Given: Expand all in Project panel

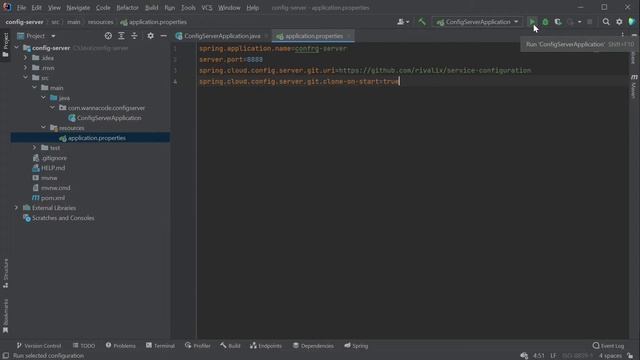Looking at the screenshot, I should tap(121, 36).
